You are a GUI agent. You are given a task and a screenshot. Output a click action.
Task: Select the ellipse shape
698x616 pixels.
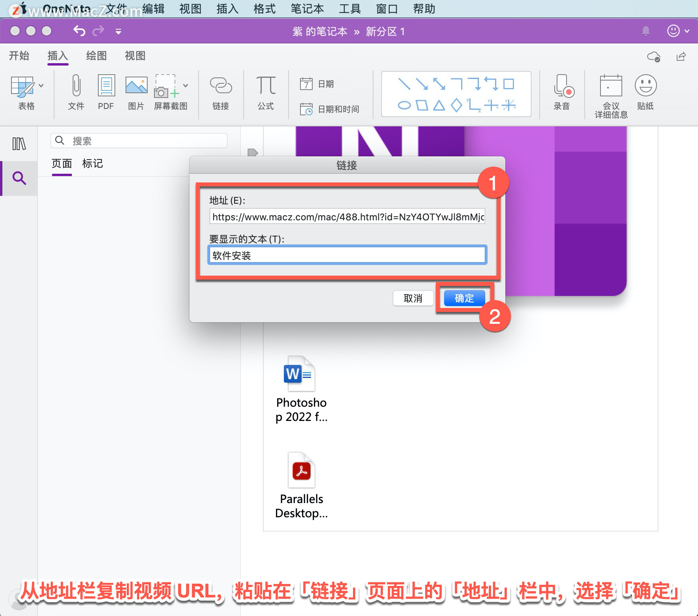(404, 105)
